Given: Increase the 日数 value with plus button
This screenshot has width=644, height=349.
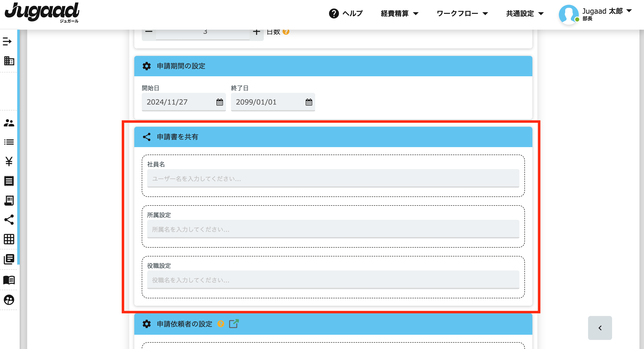Looking at the screenshot, I should click(257, 32).
